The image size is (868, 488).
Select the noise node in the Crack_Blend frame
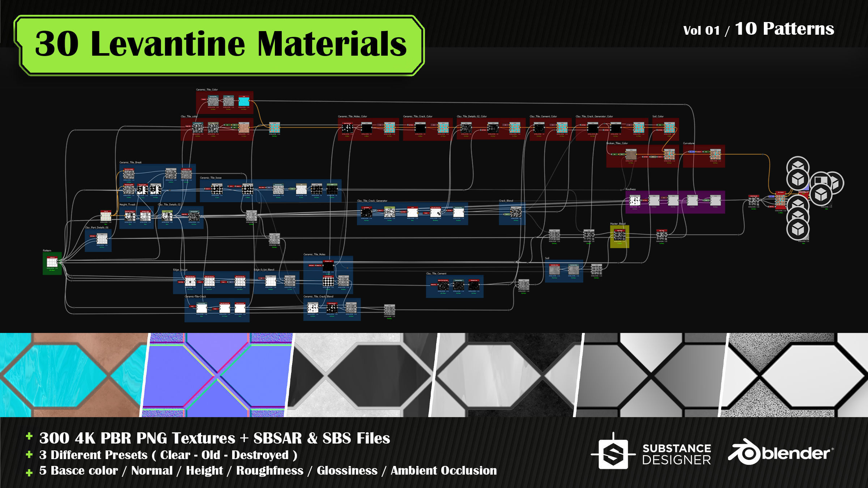[x=516, y=212]
